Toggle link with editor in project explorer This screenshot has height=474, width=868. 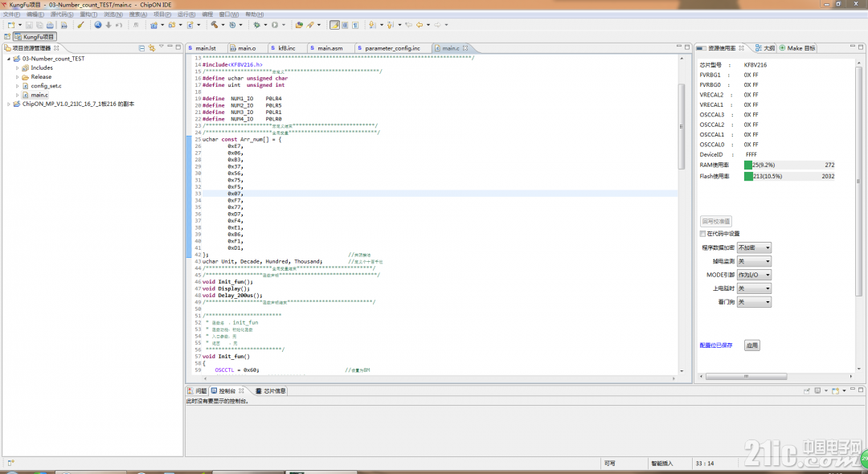pyautogui.click(x=151, y=48)
